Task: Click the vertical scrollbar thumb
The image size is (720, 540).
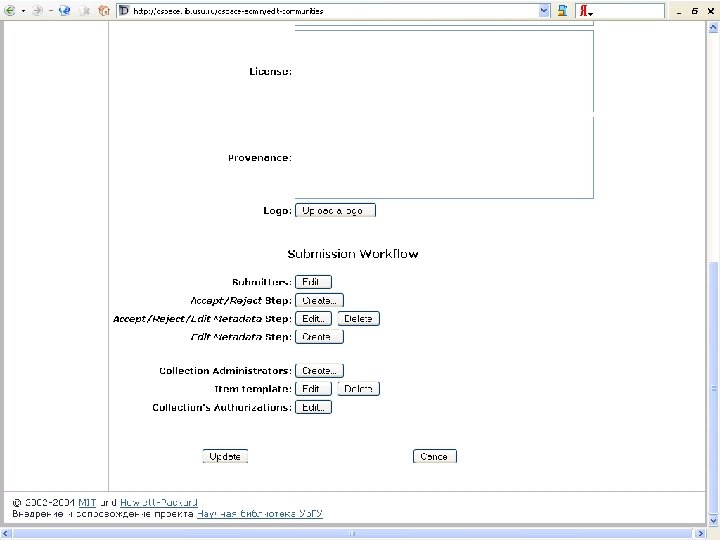Action: click(713, 388)
